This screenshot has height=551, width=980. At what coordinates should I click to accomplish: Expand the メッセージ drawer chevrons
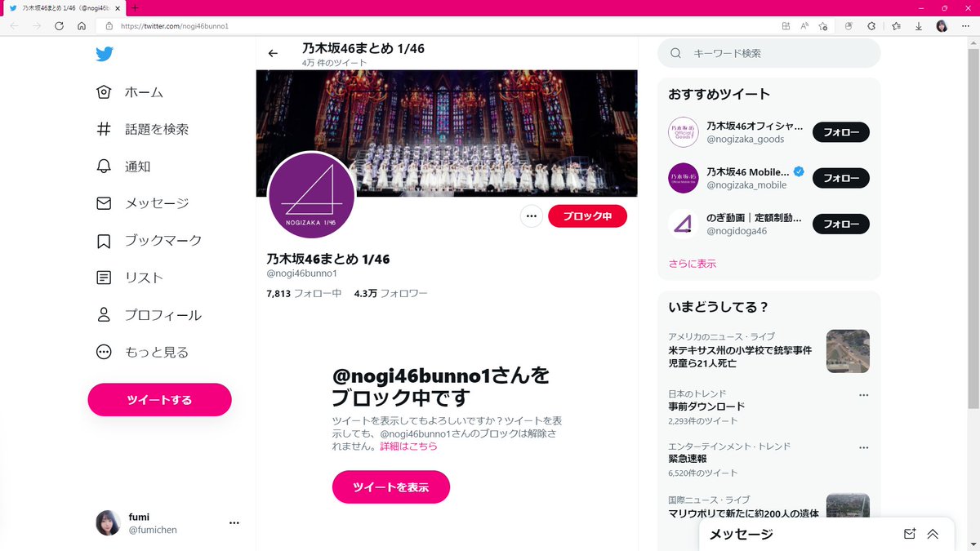[x=933, y=534]
